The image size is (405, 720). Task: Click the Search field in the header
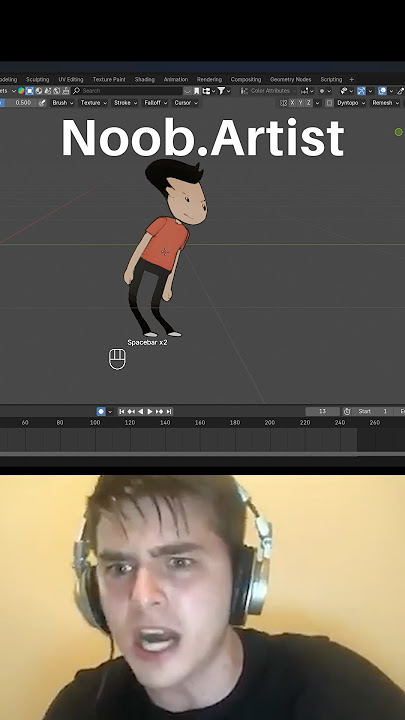[128, 91]
